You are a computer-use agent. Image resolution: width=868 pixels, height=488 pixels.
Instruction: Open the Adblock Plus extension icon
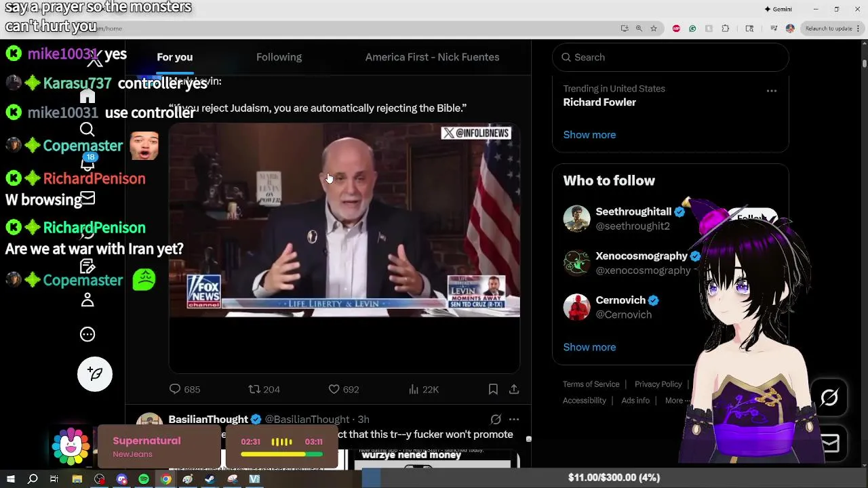[x=676, y=28]
